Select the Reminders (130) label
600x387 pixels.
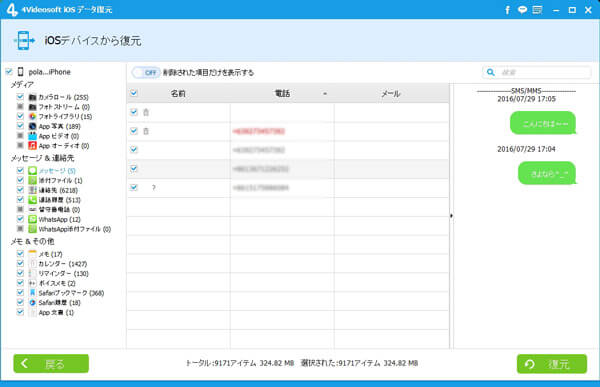[64, 274]
